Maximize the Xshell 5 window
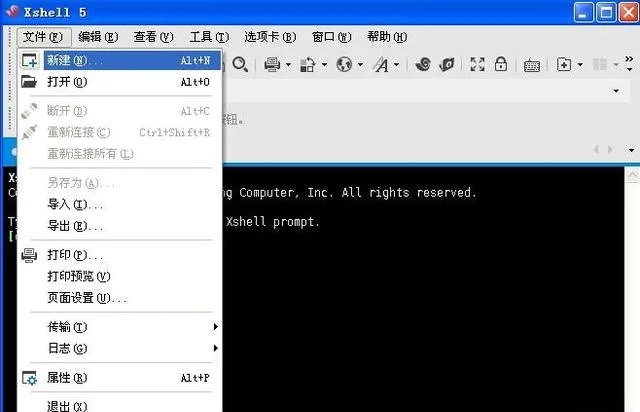The height and width of the screenshot is (412, 640). 606,12
